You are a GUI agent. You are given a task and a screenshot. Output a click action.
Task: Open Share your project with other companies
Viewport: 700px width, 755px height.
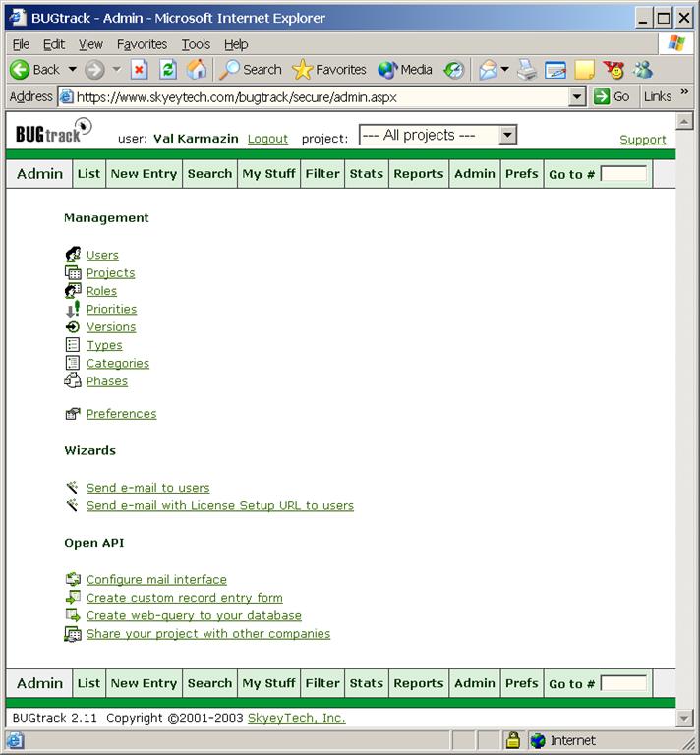coord(208,634)
